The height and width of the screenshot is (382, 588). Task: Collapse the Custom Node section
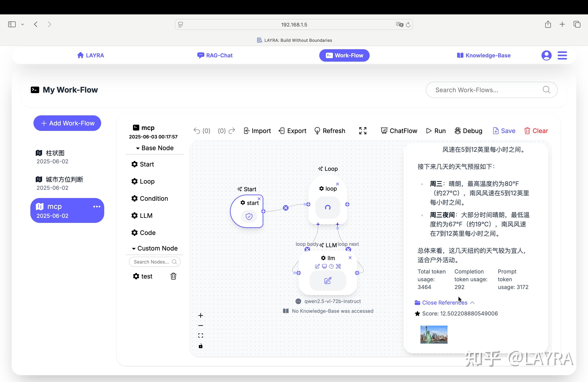point(155,248)
